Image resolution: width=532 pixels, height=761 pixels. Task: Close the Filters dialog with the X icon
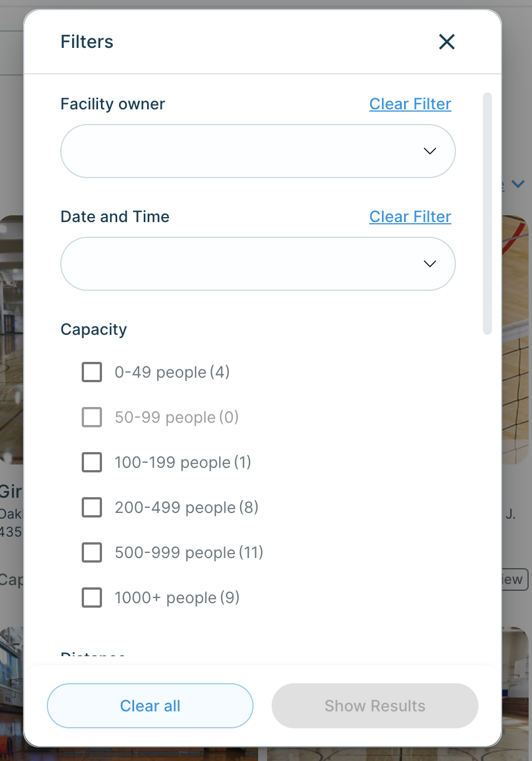tap(447, 42)
